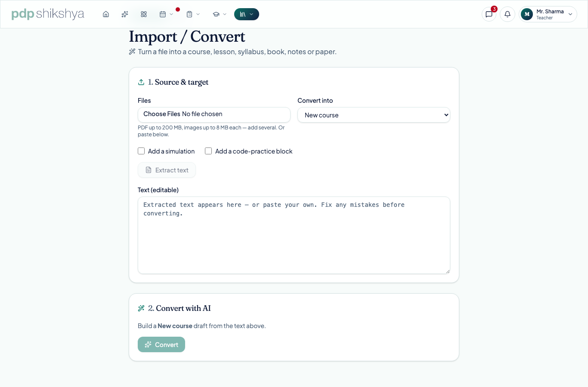Click the 'No file chosen' text
The width and height of the screenshot is (588, 387).
(202, 114)
